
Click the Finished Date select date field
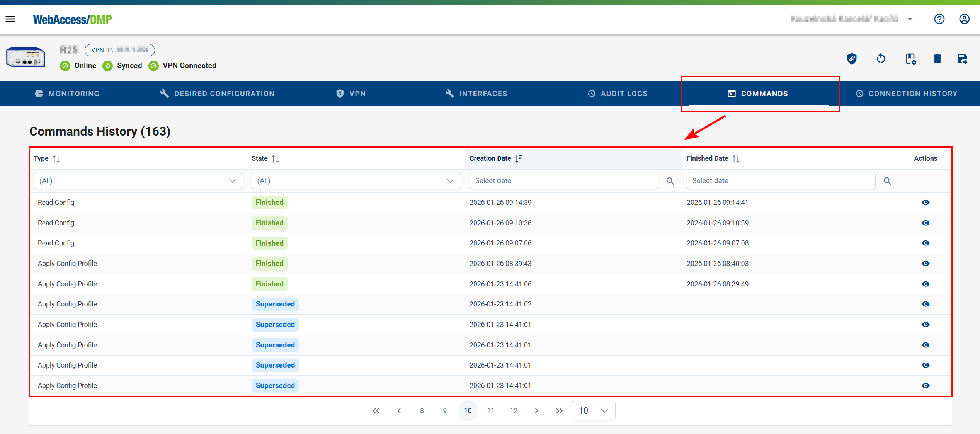[x=781, y=181]
